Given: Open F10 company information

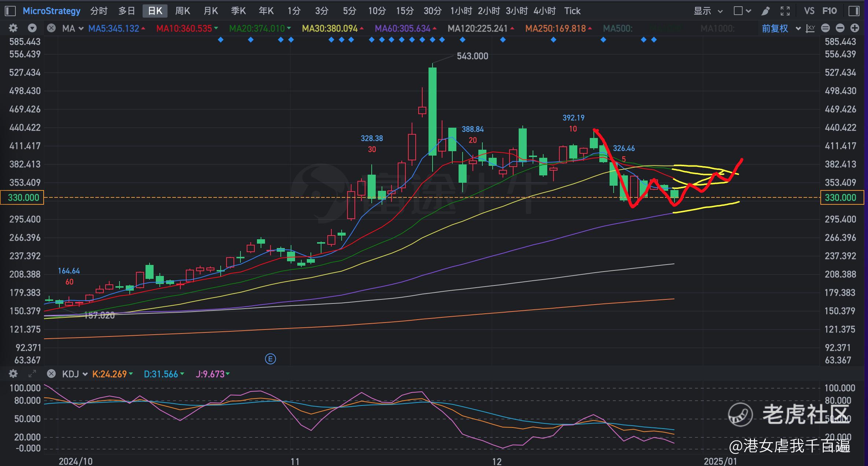Looking at the screenshot, I should click(830, 11).
